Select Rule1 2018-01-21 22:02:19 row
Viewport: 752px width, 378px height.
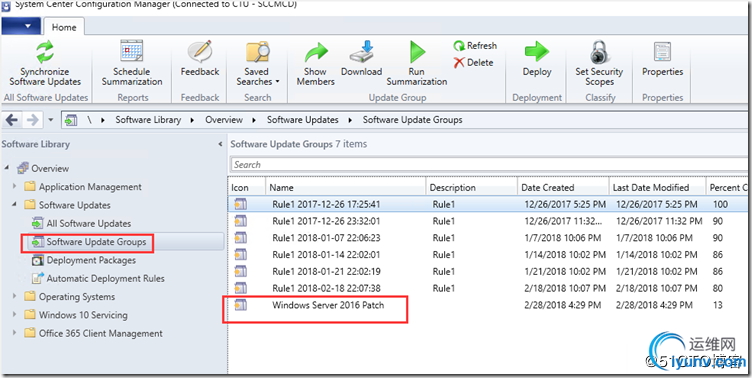[x=488, y=272]
